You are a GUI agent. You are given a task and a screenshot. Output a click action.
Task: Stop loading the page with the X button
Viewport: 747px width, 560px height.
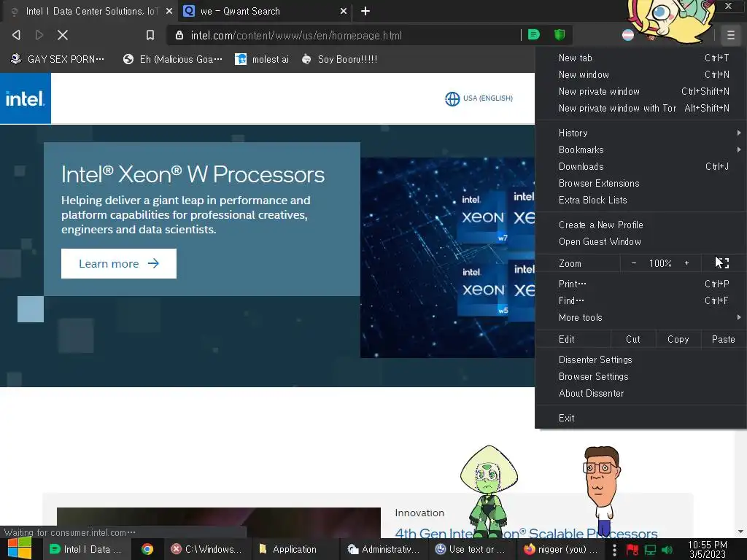pyautogui.click(x=63, y=35)
